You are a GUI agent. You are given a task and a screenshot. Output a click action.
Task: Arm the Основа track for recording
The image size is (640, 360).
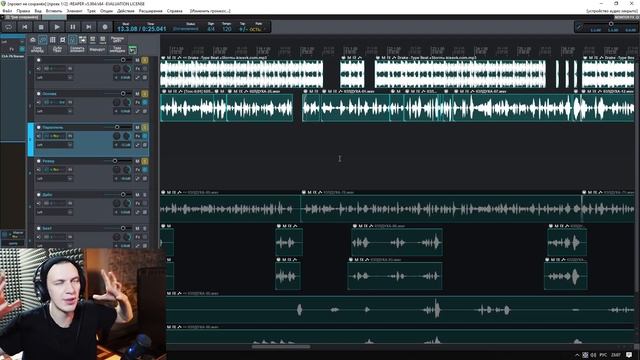39,93
